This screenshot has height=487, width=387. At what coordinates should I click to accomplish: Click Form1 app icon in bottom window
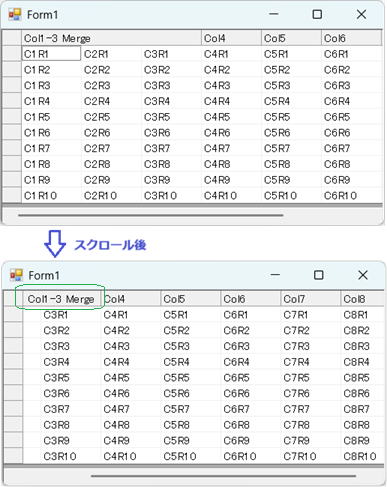click(16, 275)
